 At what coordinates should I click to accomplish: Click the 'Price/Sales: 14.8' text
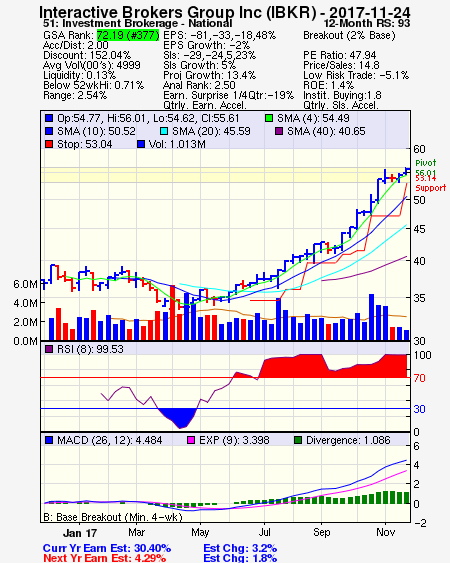(x=342, y=65)
